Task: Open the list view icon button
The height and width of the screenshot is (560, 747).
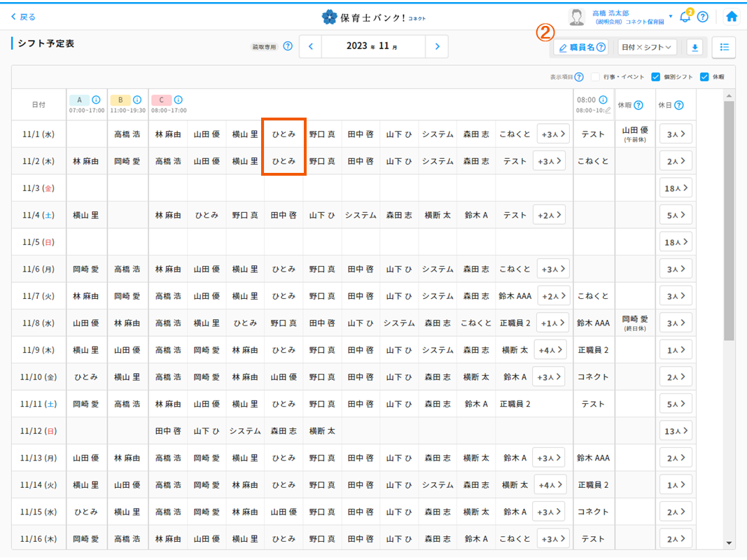Action: 724,48
